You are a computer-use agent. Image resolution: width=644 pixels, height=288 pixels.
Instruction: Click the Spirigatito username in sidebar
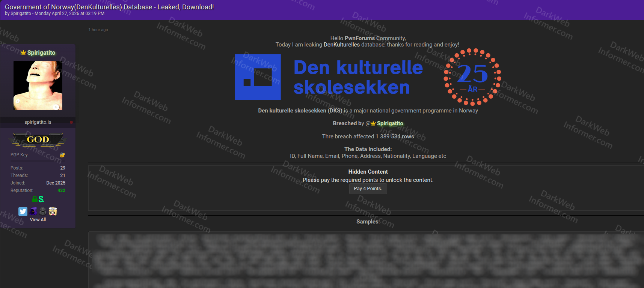click(41, 53)
